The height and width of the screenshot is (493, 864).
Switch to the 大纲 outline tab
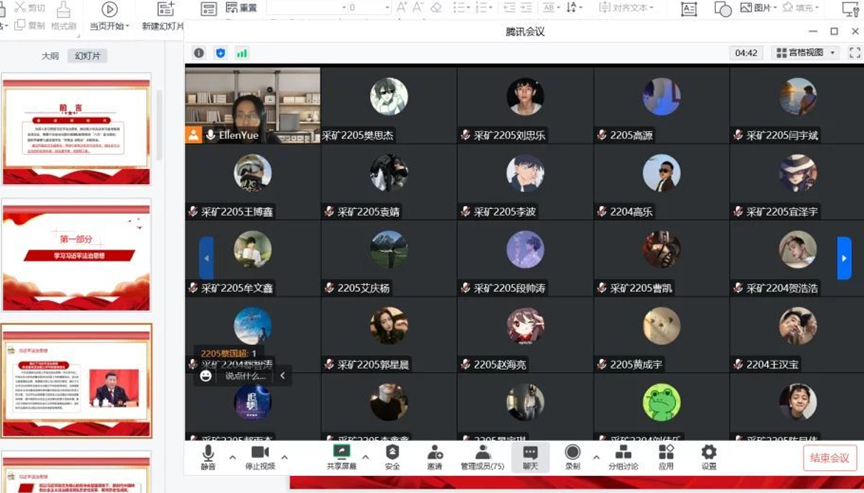pos(50,56)
